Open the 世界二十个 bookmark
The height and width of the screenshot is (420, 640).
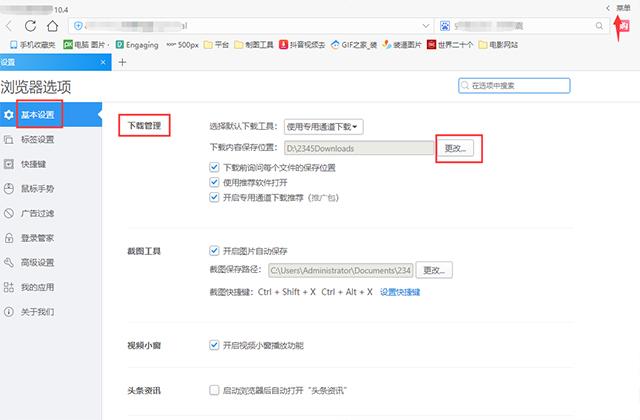450,45
